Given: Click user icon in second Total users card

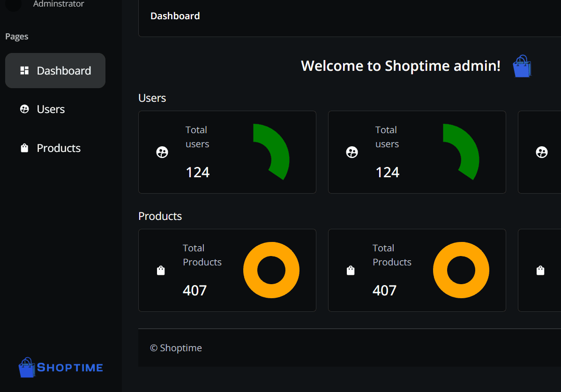Looking at the screenshot, I should click(x=352, y=152).
